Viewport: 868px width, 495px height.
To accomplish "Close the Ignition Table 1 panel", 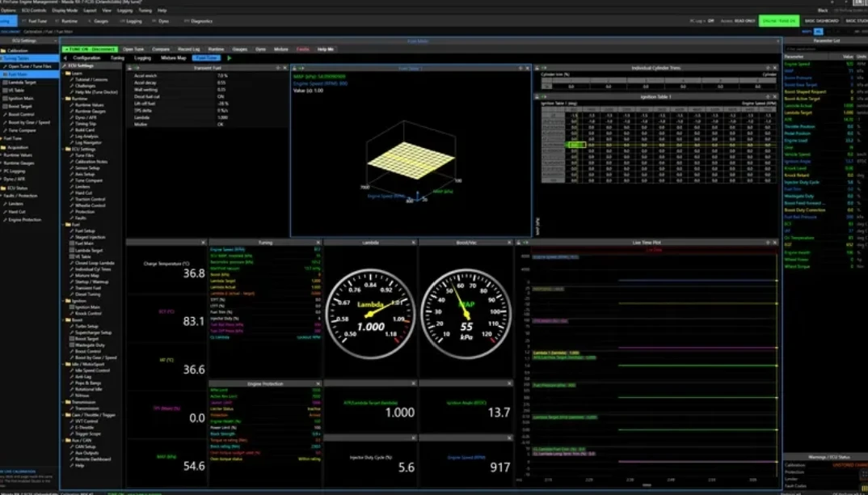I will coord(774,97).
